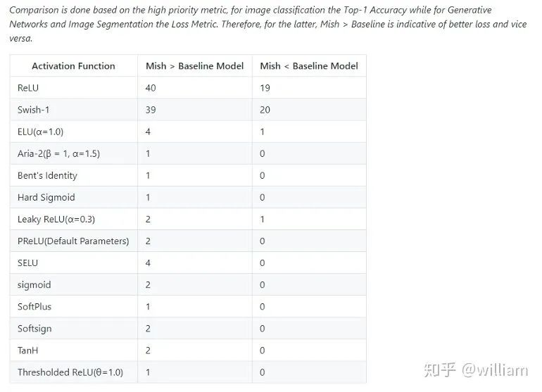Select the SELU row label

click(x=28, y=263)
